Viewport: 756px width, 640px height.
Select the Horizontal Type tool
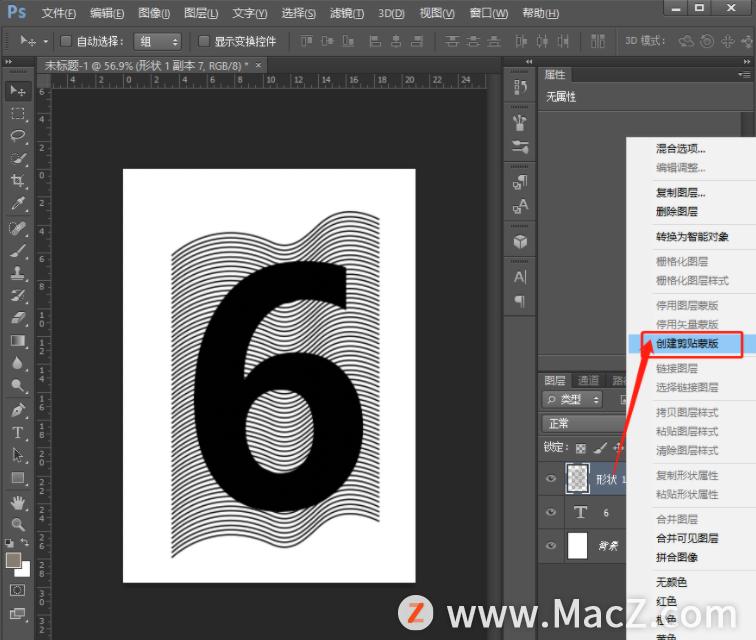click(18, 433)
